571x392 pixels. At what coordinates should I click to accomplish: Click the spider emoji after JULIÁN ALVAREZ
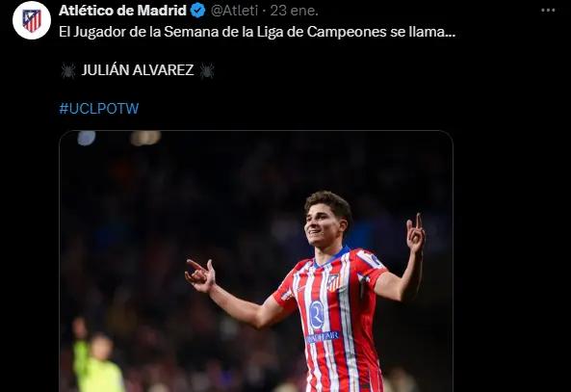(207, 70)
